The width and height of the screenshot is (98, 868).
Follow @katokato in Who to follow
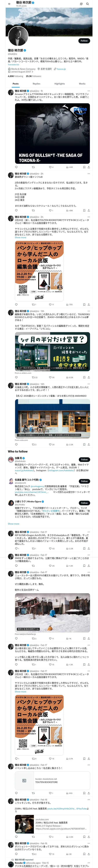[x=84, y=460]
